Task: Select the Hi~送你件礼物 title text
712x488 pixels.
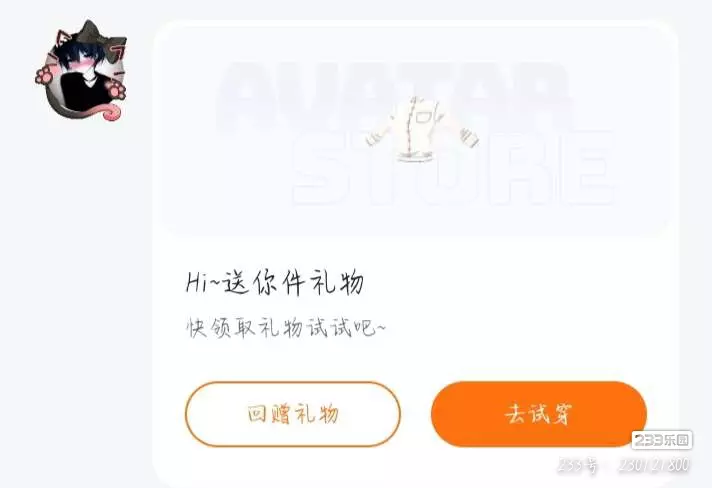Action: click(275, 282)
